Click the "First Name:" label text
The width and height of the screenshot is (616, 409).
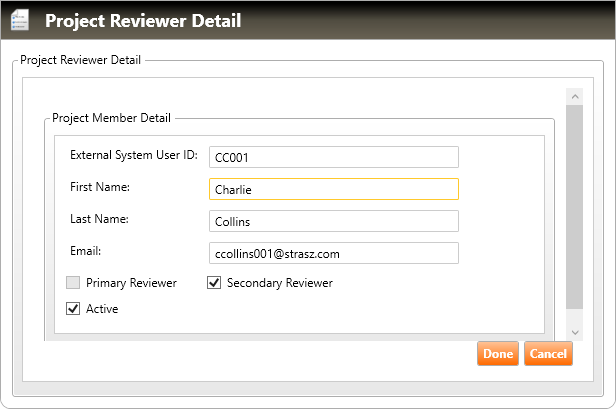[x=100, y=187]
